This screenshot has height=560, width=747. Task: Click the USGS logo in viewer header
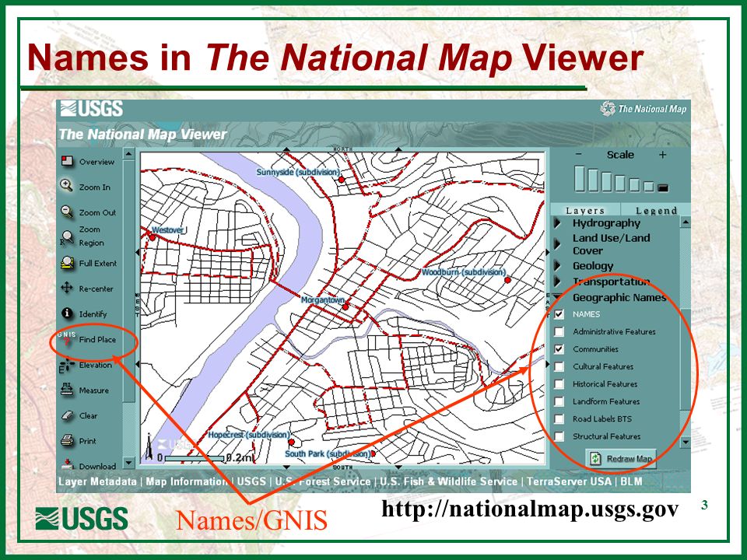92,109
